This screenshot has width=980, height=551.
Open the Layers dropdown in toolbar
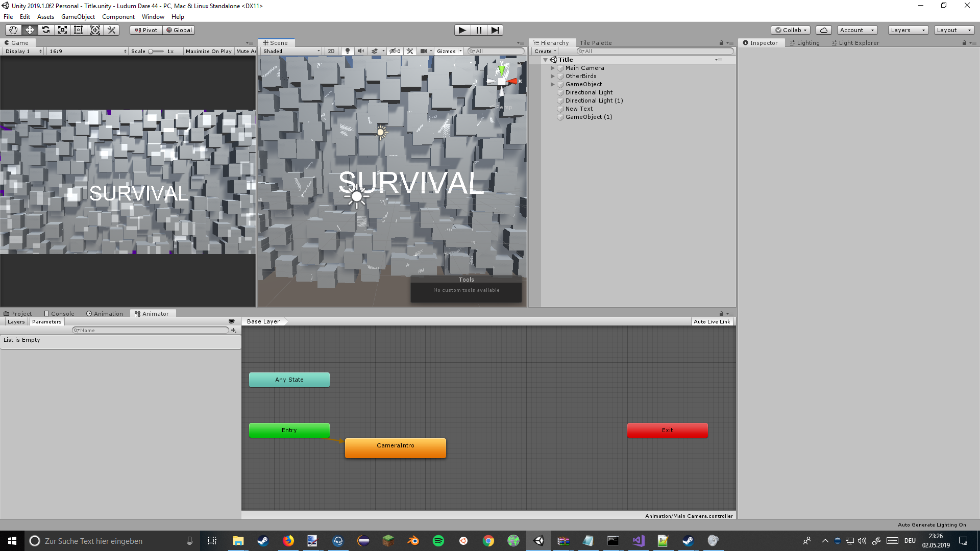coord(908,30)
